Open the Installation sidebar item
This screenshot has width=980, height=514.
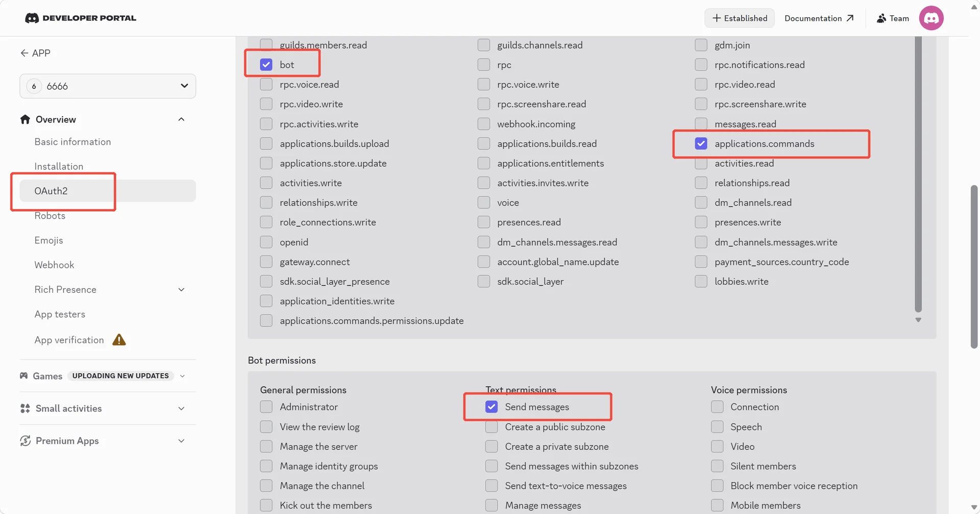[59, 166]
